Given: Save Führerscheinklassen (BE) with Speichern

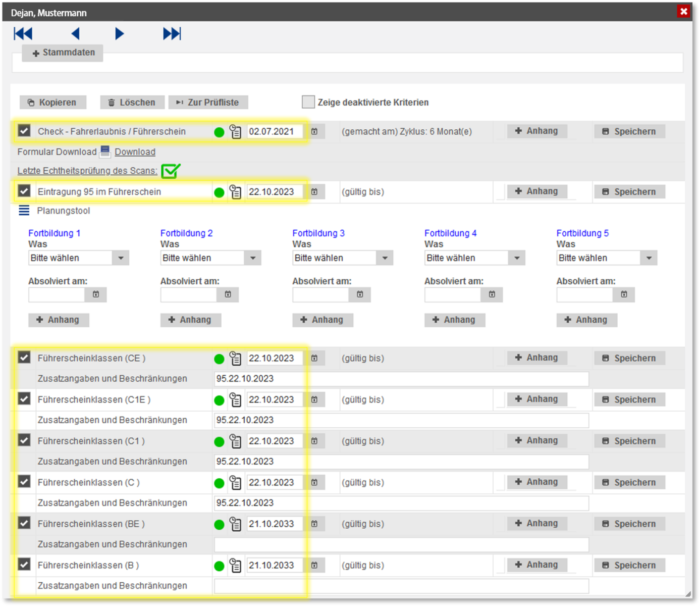Looking at the screenshot, I should [629, 524].
